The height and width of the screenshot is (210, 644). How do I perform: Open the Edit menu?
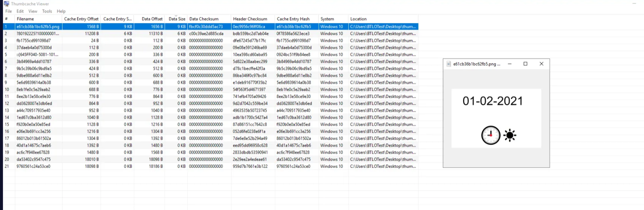coord(20,11)
